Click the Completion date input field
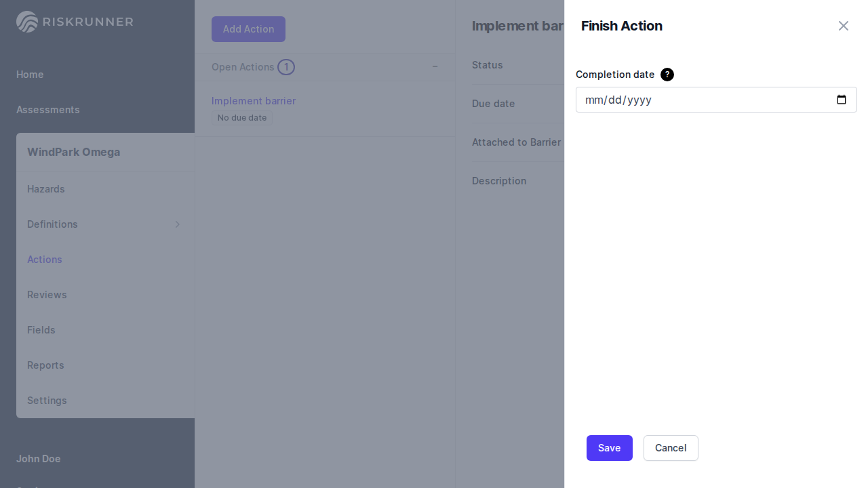This screenshot has height=488, width=868. pos(705,100)
